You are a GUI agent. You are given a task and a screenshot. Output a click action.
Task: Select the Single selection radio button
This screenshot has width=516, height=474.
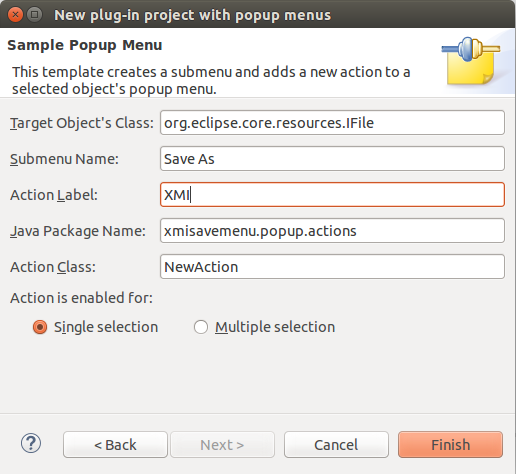coord(40,327)
